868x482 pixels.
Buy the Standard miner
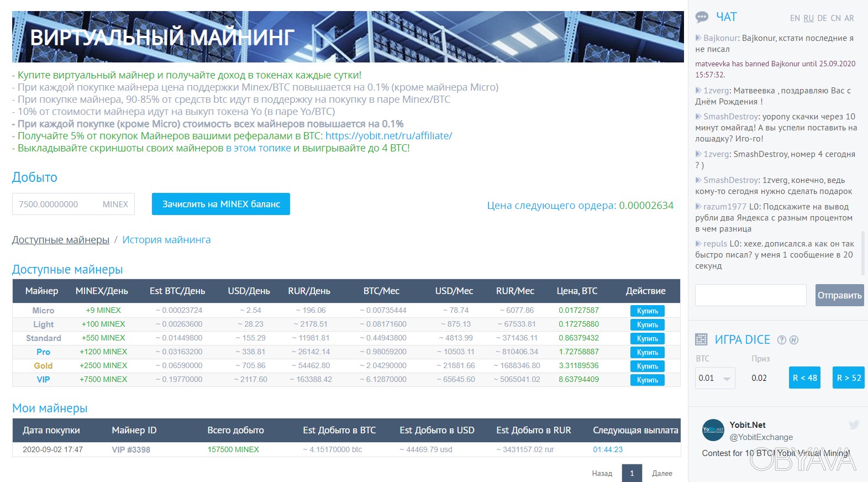647,338
